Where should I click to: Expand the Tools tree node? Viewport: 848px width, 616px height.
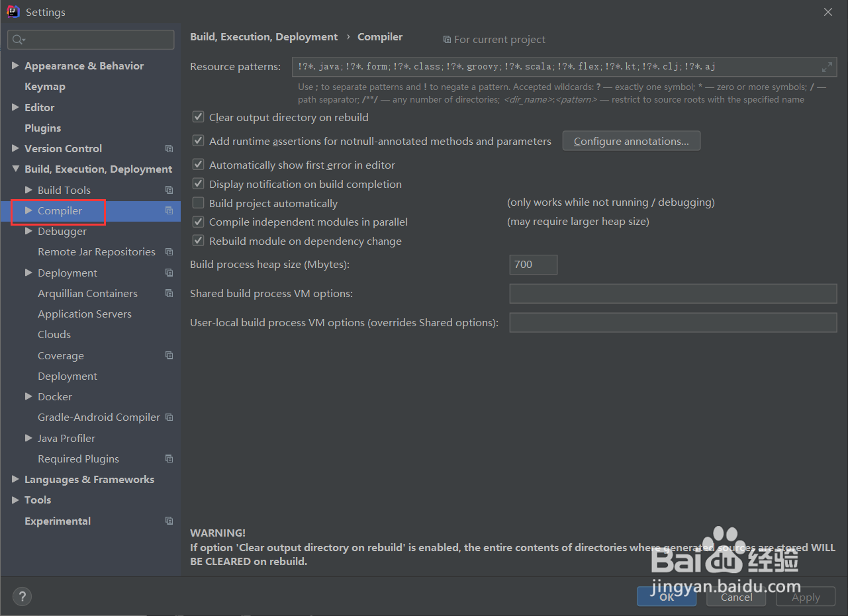[15, 500]
